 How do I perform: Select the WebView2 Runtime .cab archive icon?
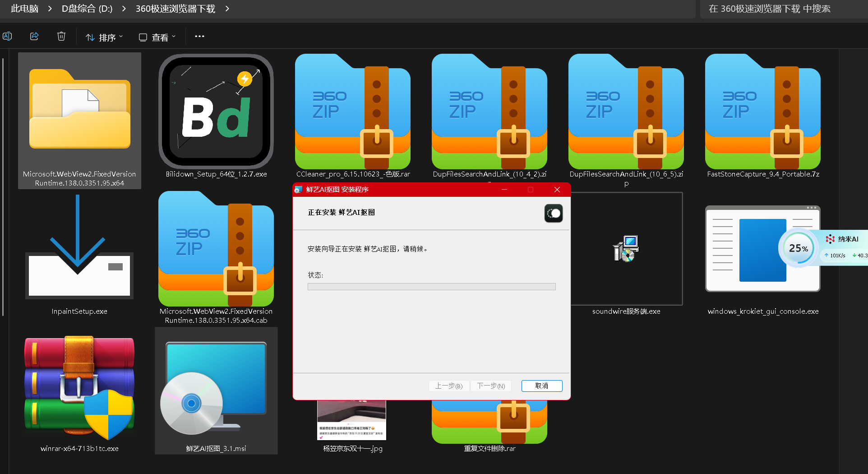216,249
